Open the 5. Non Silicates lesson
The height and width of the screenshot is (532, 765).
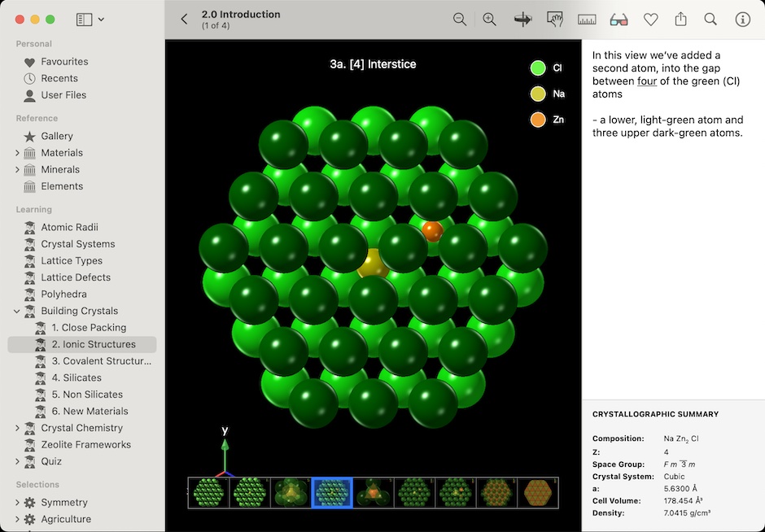coord(91,395)
